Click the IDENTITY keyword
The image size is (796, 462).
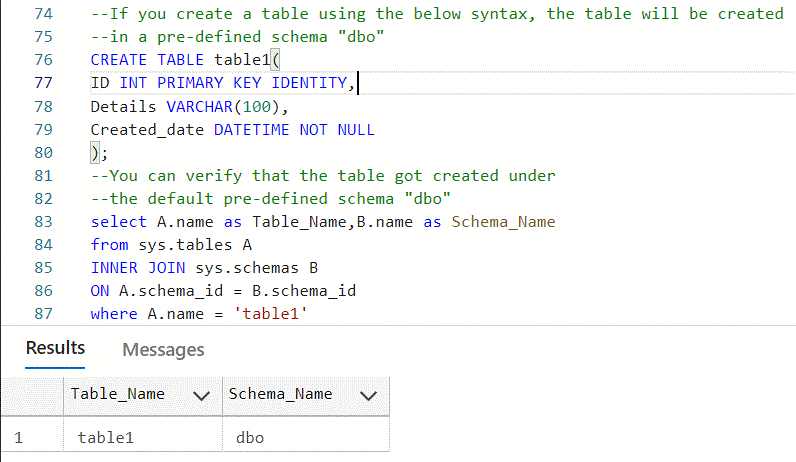tap(309, 83)
